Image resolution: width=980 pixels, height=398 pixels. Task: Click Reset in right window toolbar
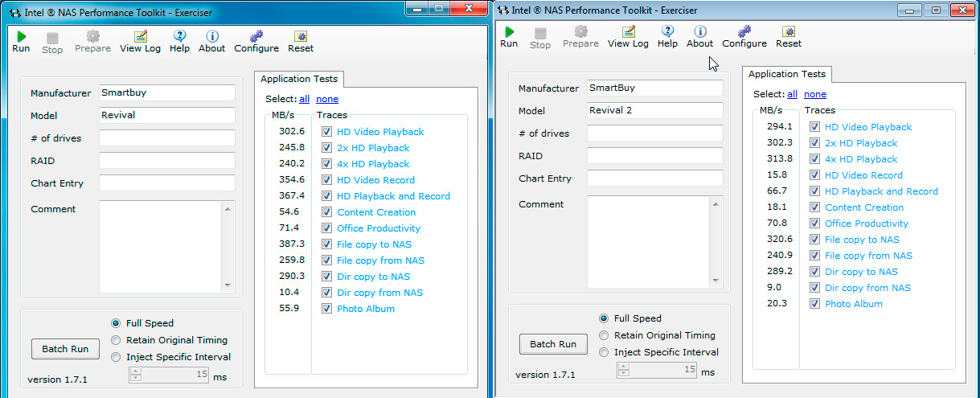[x=789, y=37]
